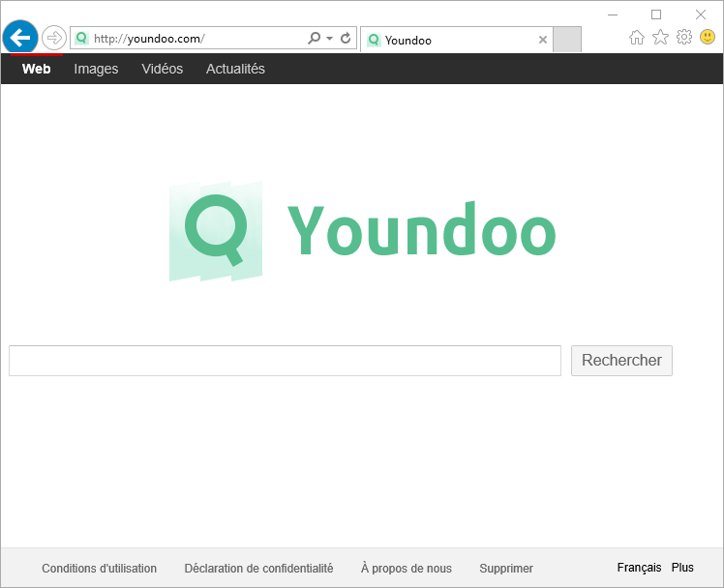Focus the main search input box

coord(285,361)
